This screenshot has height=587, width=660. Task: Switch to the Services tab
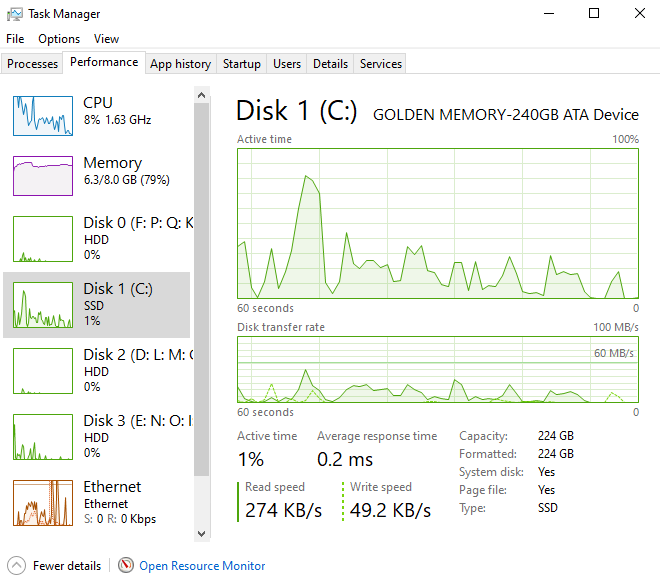[381, 64]
